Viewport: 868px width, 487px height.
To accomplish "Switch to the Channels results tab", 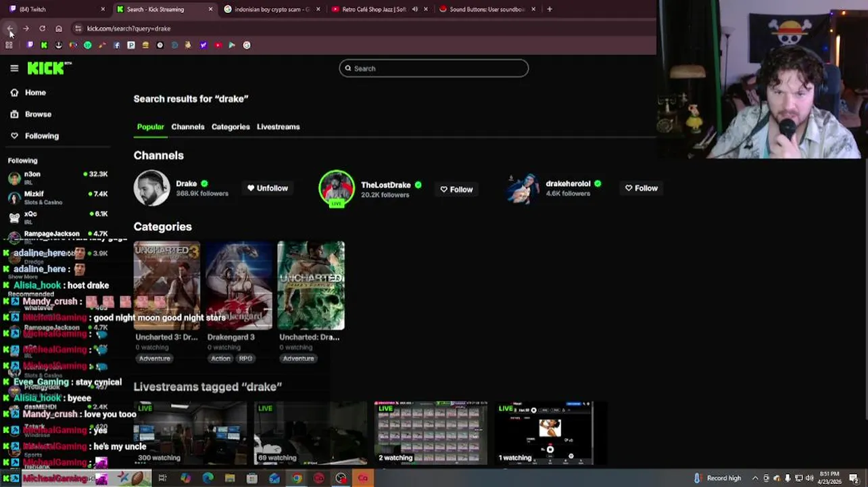I will [x=187, y=126].
